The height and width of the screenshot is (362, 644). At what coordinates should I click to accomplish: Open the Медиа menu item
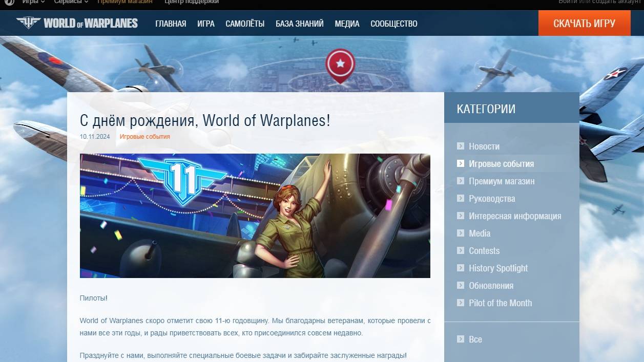click(347, 24)
